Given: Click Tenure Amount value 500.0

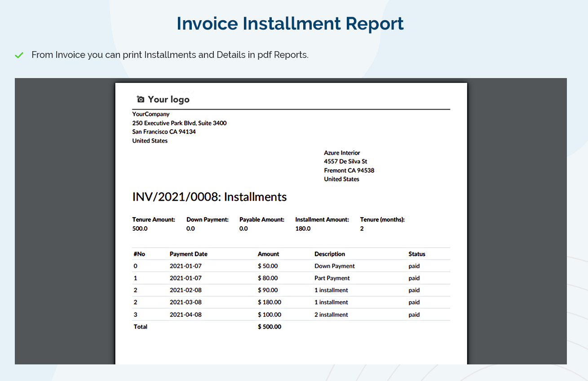Looking at the screenshot, I should [x=140, y=228].
